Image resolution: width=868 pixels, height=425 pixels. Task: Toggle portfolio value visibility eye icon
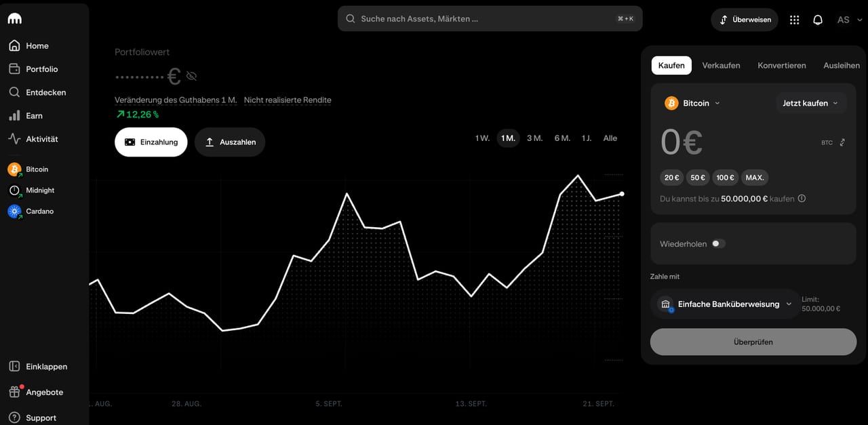(191, 76)
